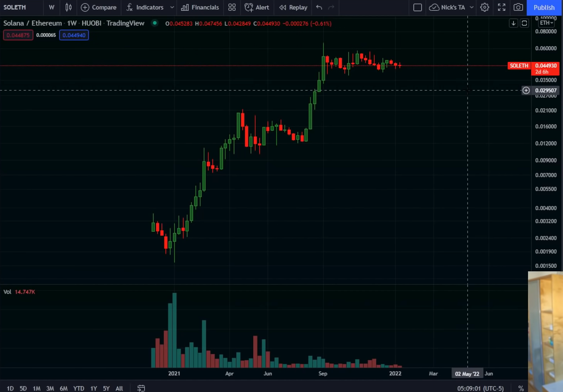Start bar Replay mode
This screenshot has width=563, height=392.
[293, 7]
